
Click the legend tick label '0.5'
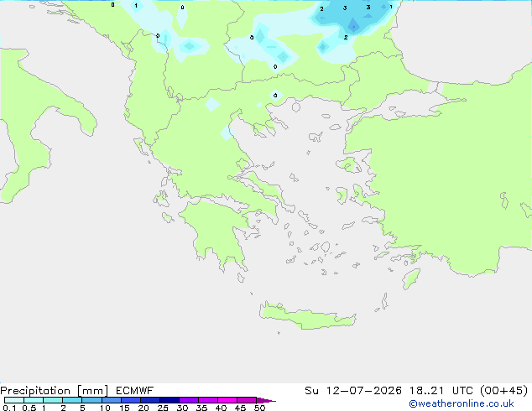(x=29, y=408)
